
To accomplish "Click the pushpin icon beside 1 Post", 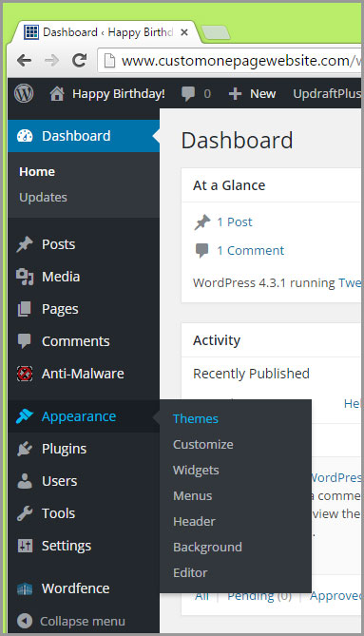I will tap(201, 222).
